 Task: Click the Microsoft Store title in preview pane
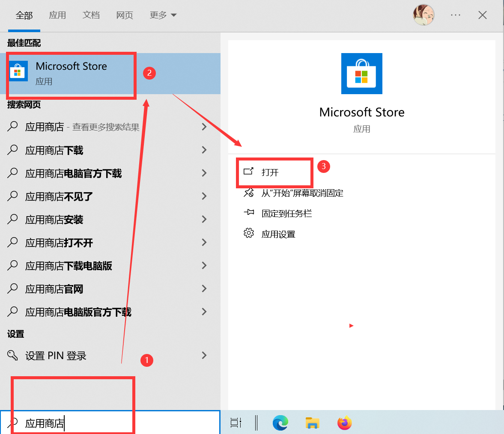[361, 112]
